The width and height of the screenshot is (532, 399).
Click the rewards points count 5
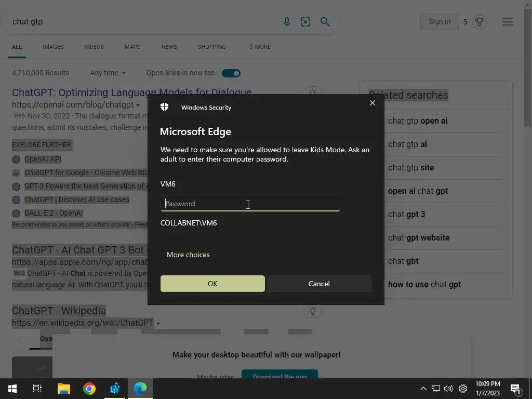coord(465,22)
